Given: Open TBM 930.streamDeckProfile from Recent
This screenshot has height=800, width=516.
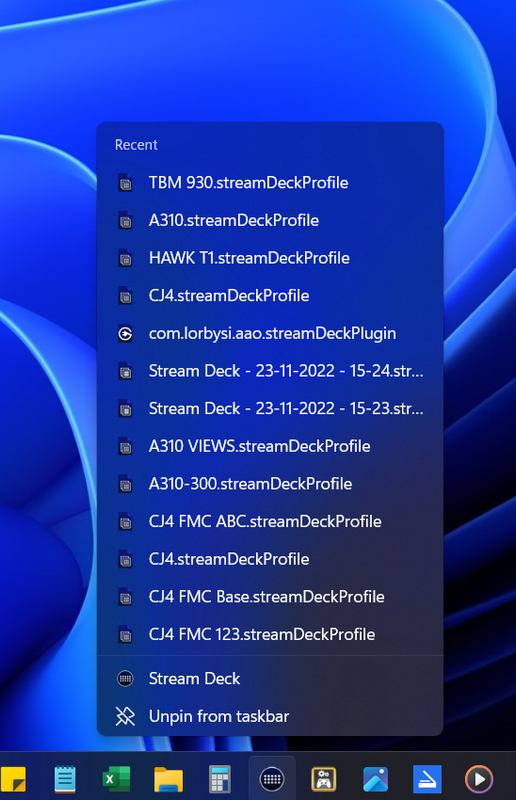Looking at the screenshot, I should 270,183.
